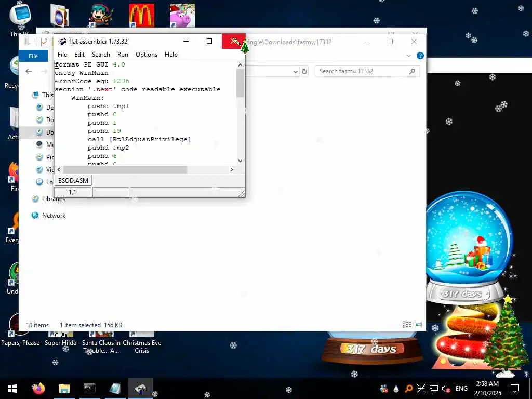The image size is (532, 399).
Task: Click the muted volume tray icon
Action: pos(446,389)
